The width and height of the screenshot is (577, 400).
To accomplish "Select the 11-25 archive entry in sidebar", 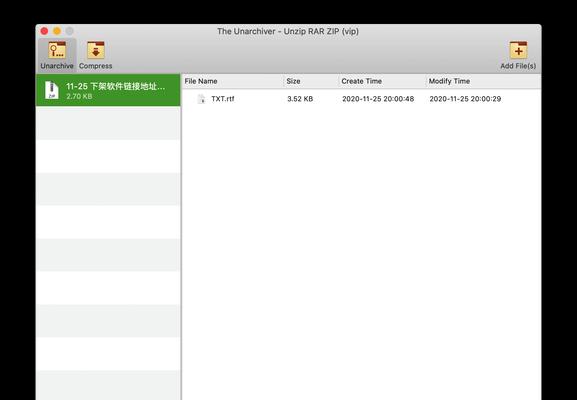I will (x=108, y=90).
